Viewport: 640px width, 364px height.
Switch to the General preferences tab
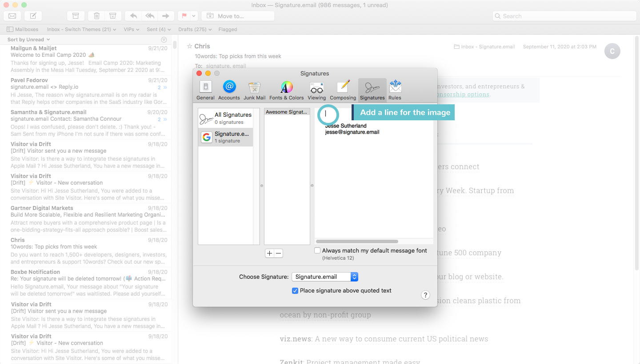pyautogui.click(x=205, y=89)
